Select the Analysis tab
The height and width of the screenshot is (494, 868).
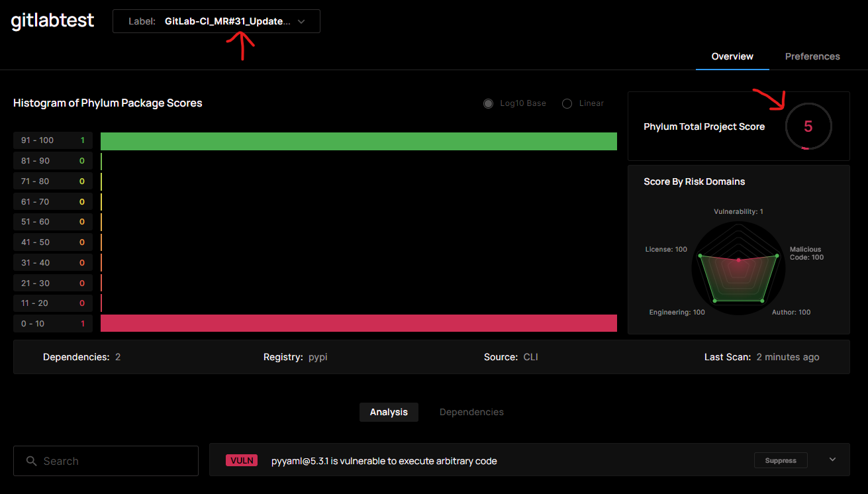point(389,412)
